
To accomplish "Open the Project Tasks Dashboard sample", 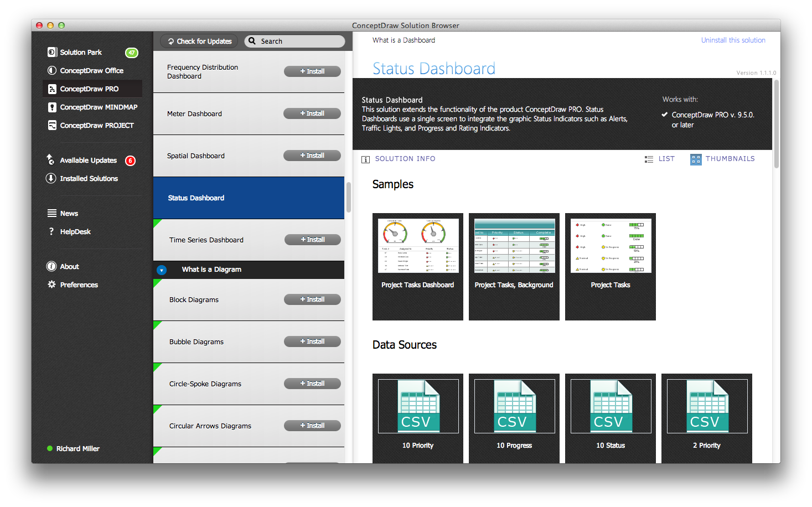I will (x=417, y=245).
